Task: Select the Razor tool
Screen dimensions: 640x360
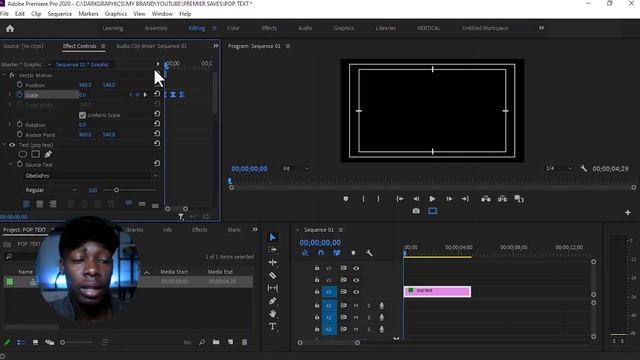Action: point(273,276)
